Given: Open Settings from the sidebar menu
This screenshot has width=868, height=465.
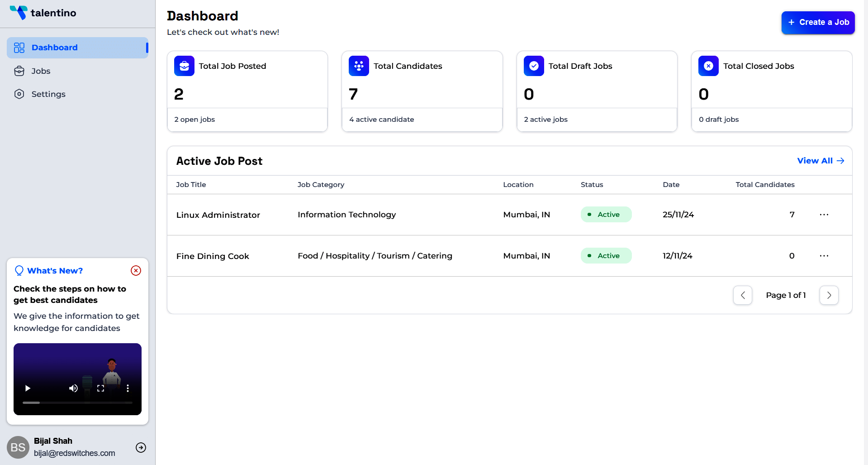Looking at the screenshot, I should pyautogui.click(x=48, y=94).
